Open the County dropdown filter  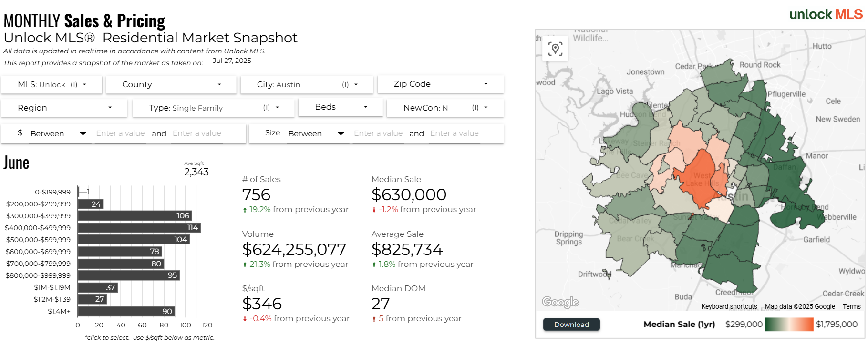(171, 84)
